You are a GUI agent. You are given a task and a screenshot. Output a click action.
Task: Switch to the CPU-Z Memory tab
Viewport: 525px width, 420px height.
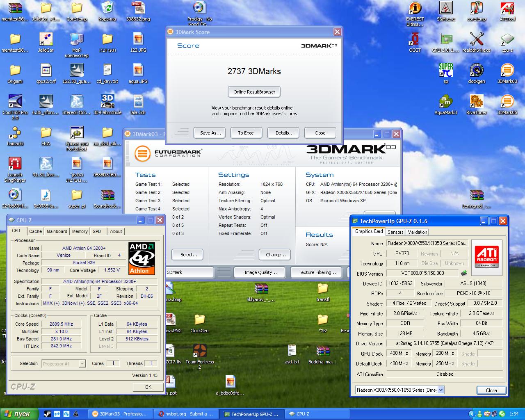point(80,231)
